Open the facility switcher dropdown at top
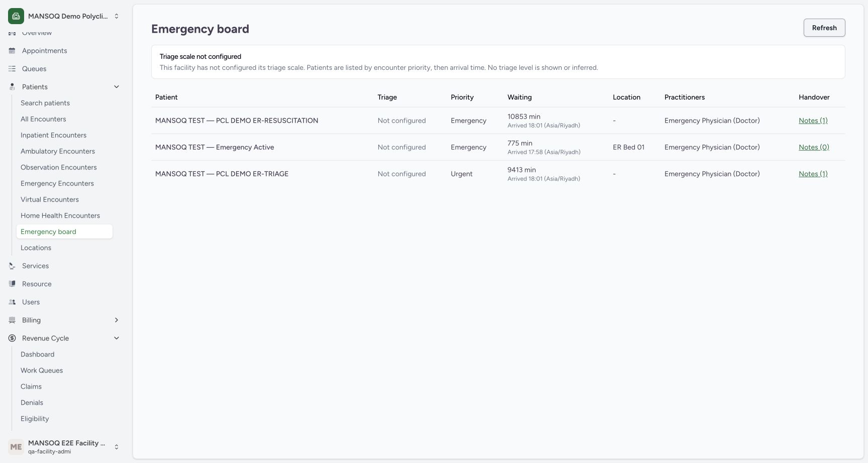The width and height of the screenshot is (868, 463). pyautogui.click(x=117, y=16)
